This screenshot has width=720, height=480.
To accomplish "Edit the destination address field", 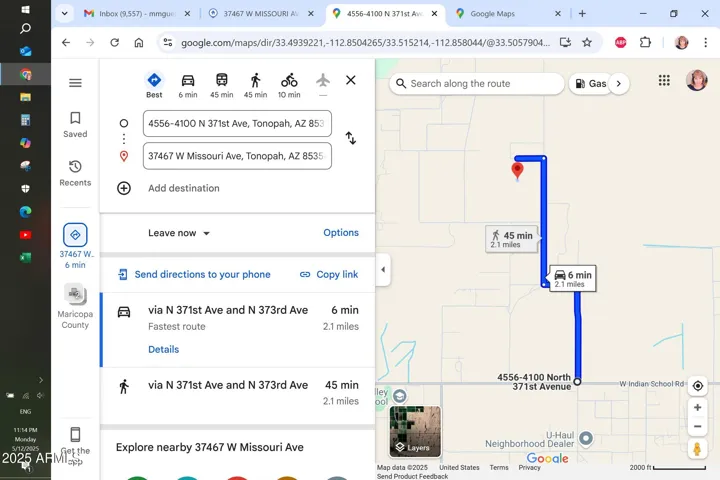I will click(x=237, y=156).
